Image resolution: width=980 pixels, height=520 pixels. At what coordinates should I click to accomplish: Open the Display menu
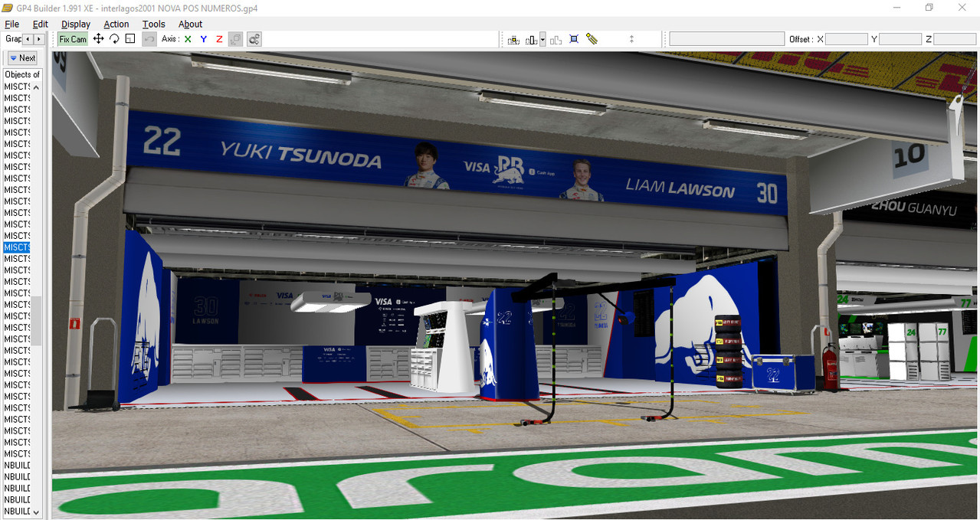tap(76, 24)
